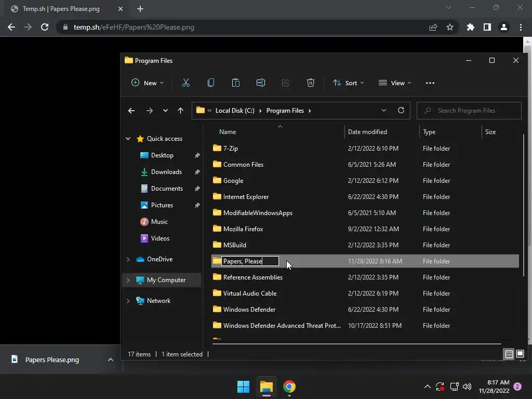Click the Papers, Please rename text field
Screen dimensions: 532x399
[250, 261]
